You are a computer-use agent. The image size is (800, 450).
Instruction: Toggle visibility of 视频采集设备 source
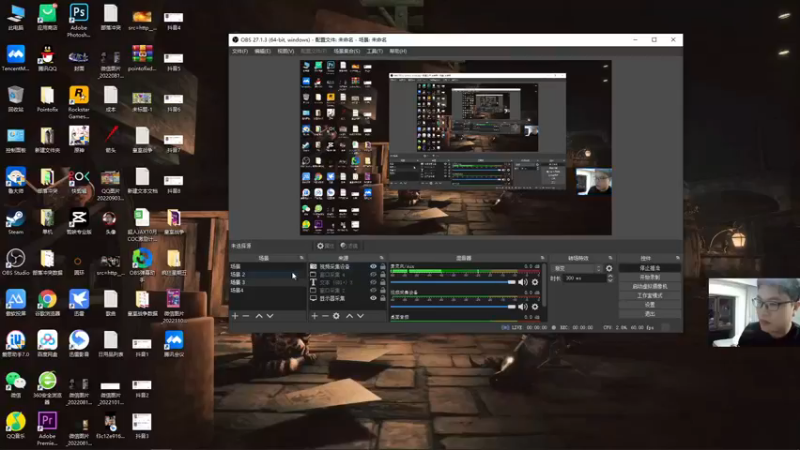point(373,266)
